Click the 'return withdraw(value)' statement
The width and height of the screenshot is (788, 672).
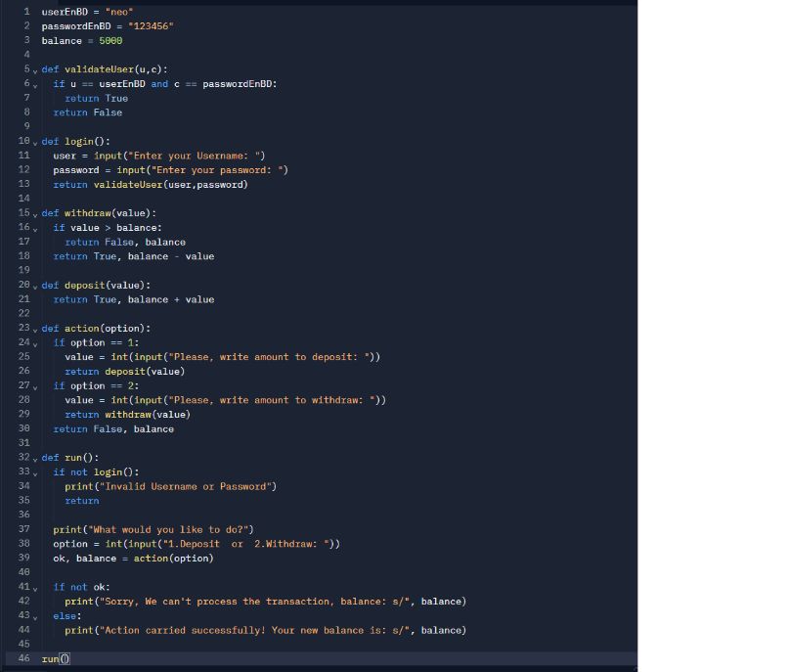(x=128, y=415)
